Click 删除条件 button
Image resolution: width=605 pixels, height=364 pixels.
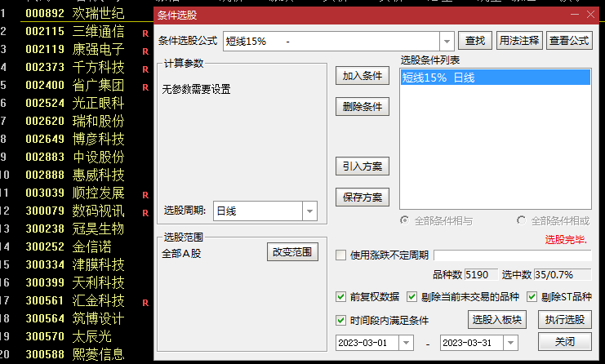pos(363,106)
